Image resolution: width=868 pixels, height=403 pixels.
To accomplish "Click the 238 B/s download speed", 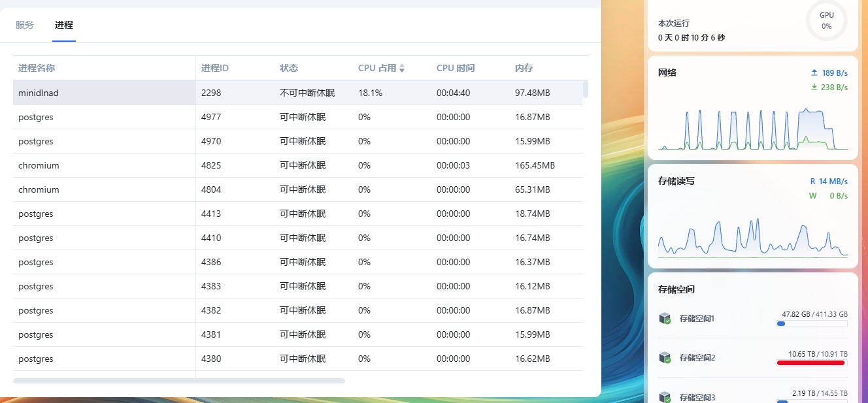I will click(835, 87).
